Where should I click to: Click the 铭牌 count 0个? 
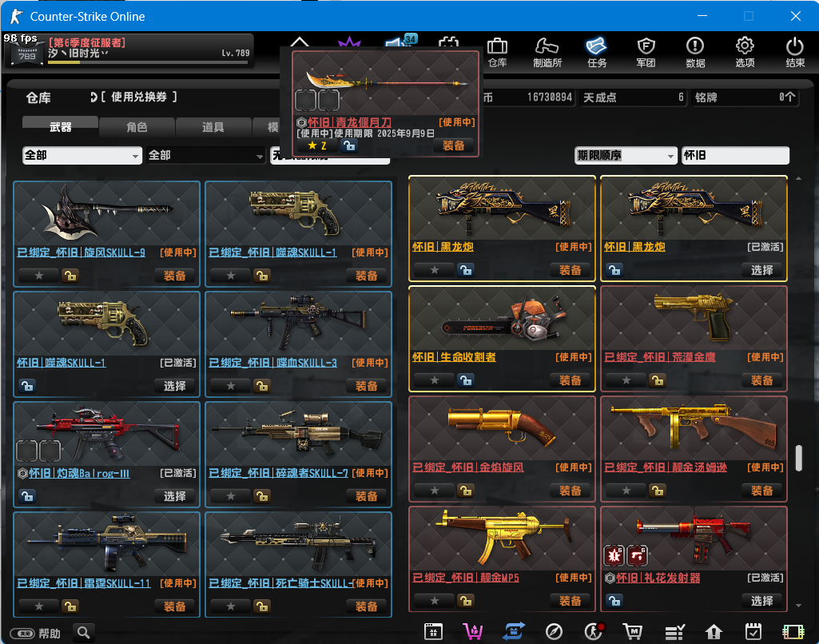(787, 97)
